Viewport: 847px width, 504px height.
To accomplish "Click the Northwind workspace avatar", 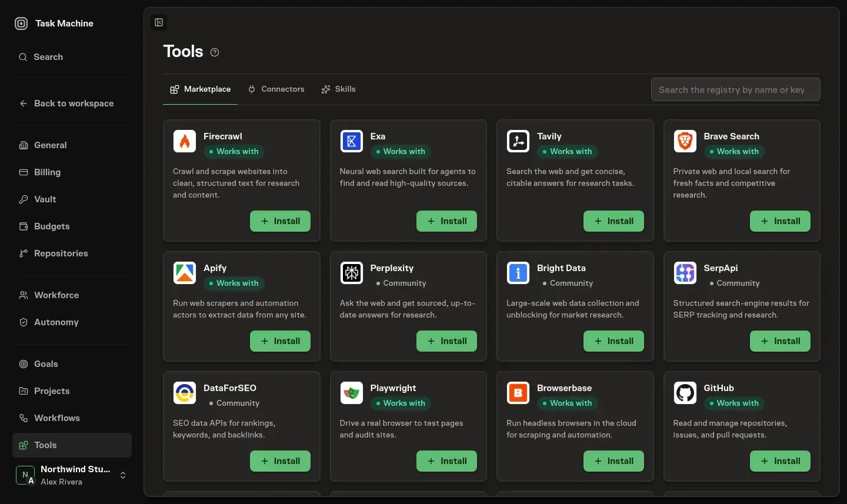I will coord(25,475).
